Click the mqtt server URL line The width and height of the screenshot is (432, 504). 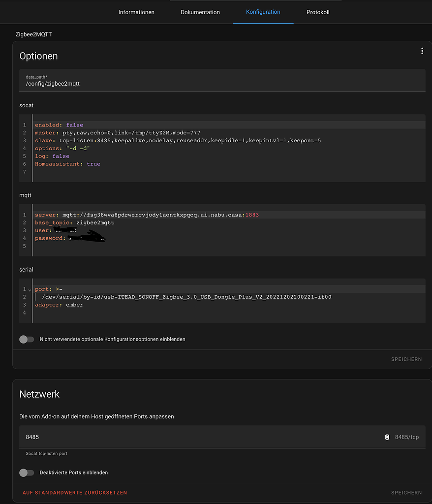(147, 215)
